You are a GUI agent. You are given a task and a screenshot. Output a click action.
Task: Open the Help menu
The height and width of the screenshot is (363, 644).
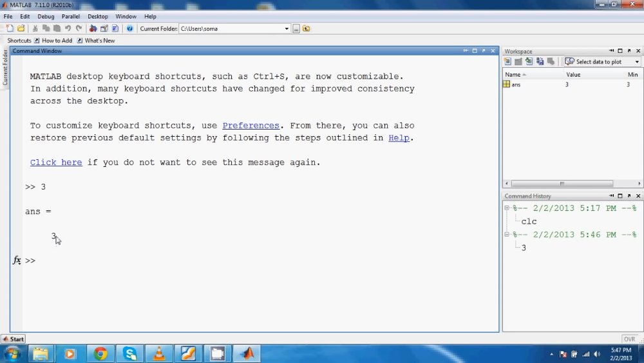point(150,17)
